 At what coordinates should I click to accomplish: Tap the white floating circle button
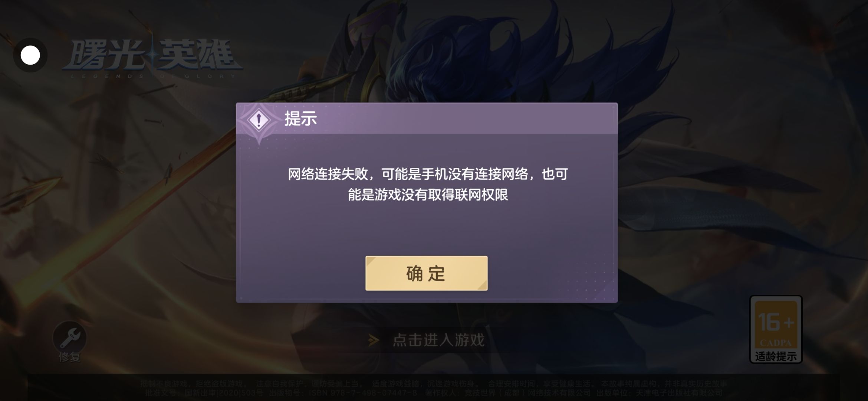click(x=30, y=55)
